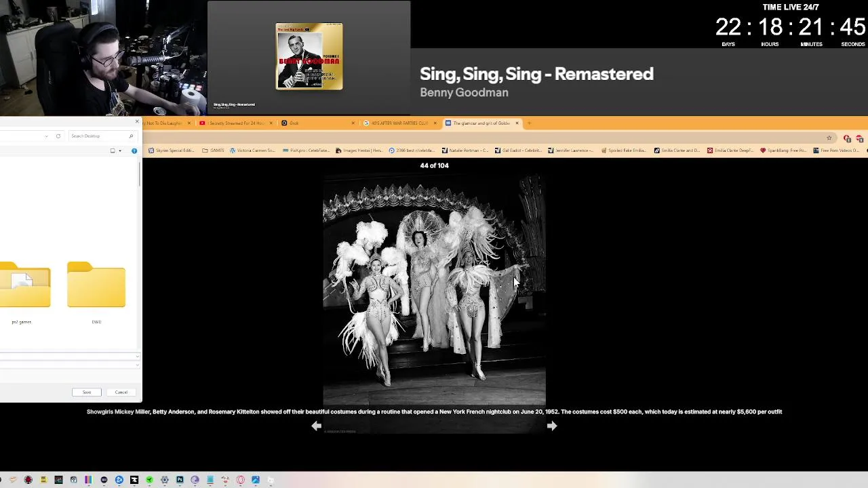
Task: Expand the File name dropdown
Action: [138, 356]
